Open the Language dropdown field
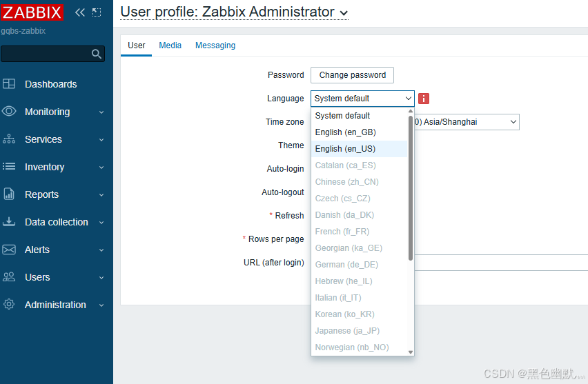The image size is (588, 384). tap(362, 99)
